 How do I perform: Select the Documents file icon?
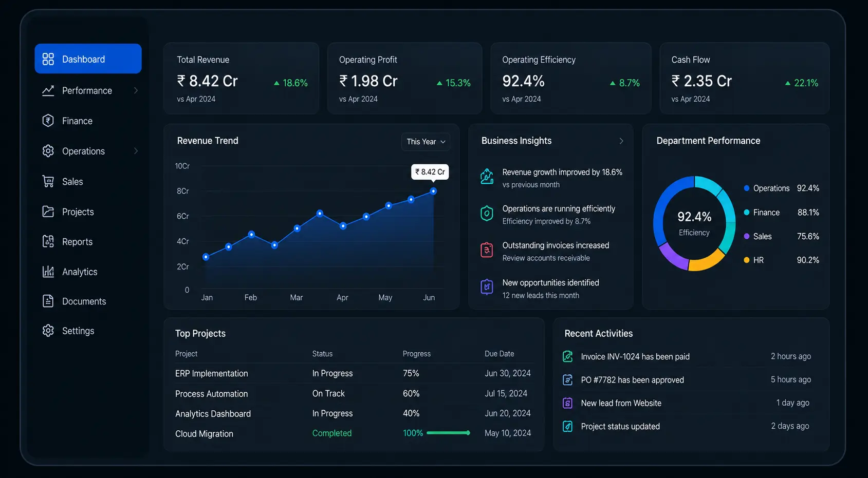48,301
